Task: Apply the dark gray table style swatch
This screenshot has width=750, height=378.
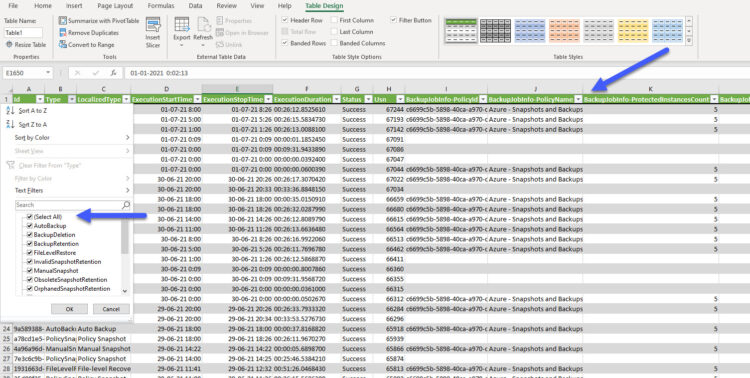Action: (x=496, y=31)
